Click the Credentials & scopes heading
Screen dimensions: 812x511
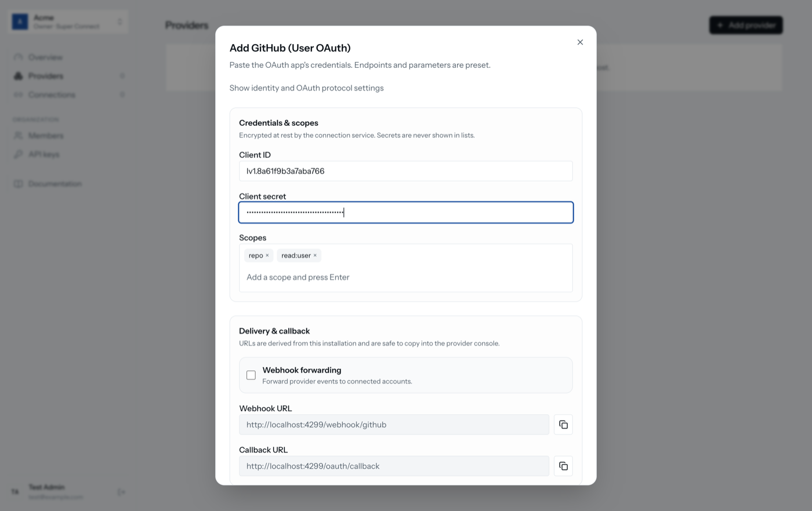coord(278,123)
